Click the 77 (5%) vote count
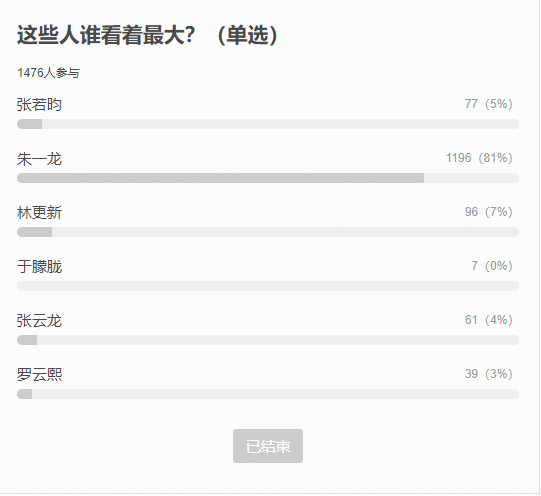 (x=489, y=104)
